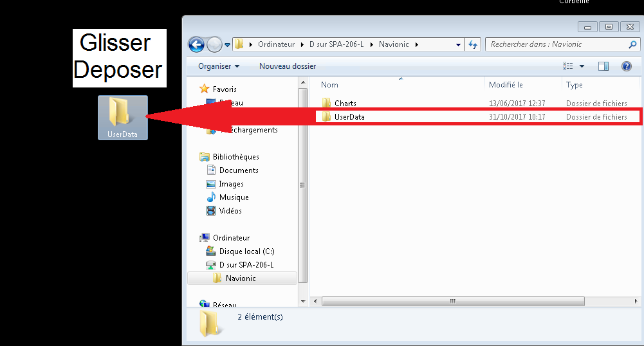Open Documents library
Screen dimensions: 644x346
click(x=239, y=170)
